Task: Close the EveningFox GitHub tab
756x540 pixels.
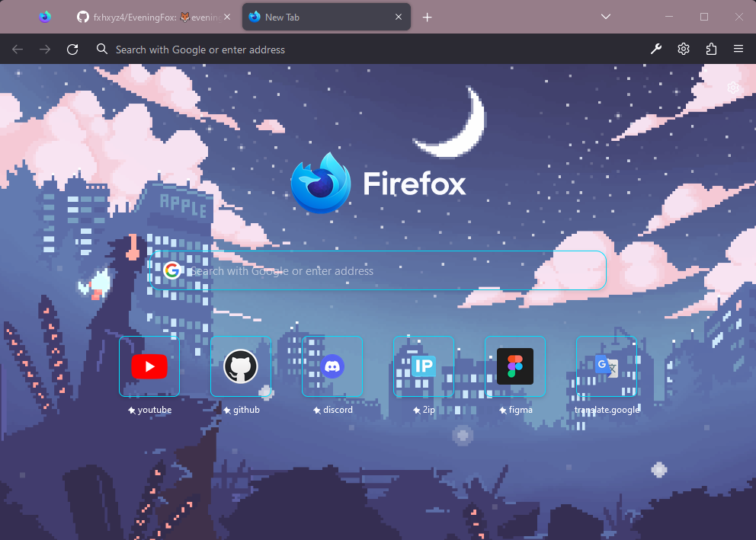Action: click(227, 17)
